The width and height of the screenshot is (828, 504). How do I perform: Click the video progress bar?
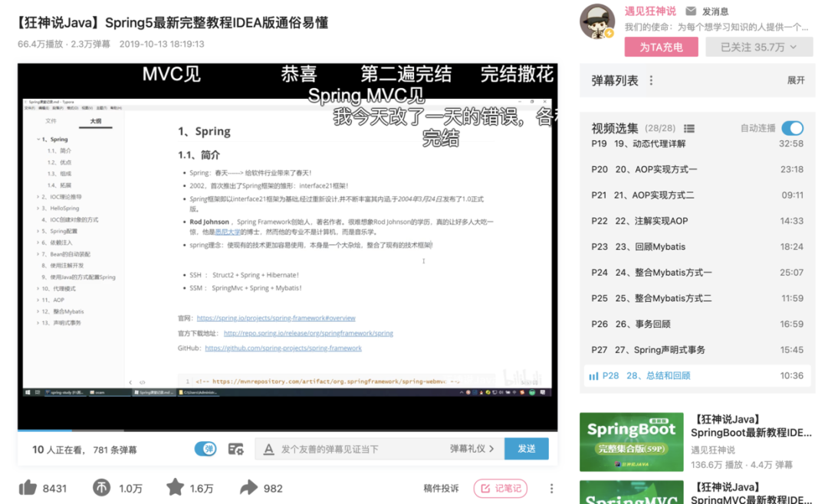[x=287, y=430]
